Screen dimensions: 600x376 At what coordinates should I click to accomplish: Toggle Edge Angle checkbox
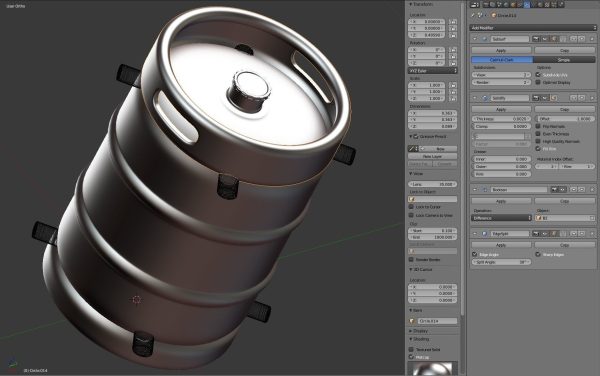point(474,254)
